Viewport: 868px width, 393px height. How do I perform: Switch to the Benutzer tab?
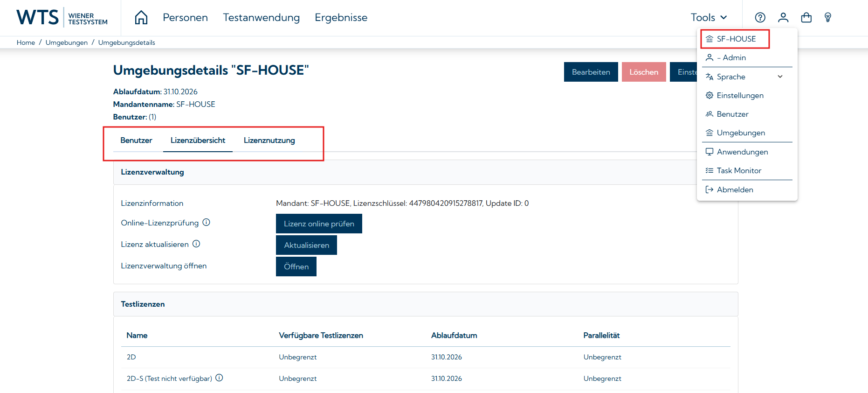[136, 140]
